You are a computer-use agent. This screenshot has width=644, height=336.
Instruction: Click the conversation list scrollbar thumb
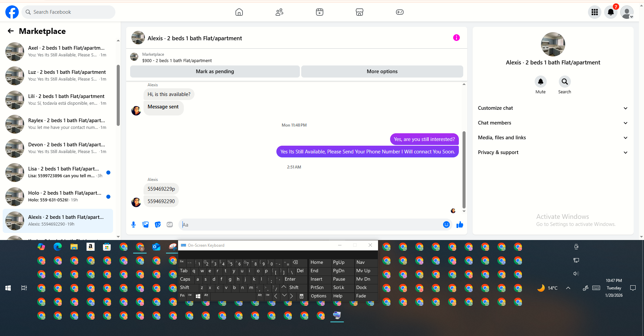(118, 95)
